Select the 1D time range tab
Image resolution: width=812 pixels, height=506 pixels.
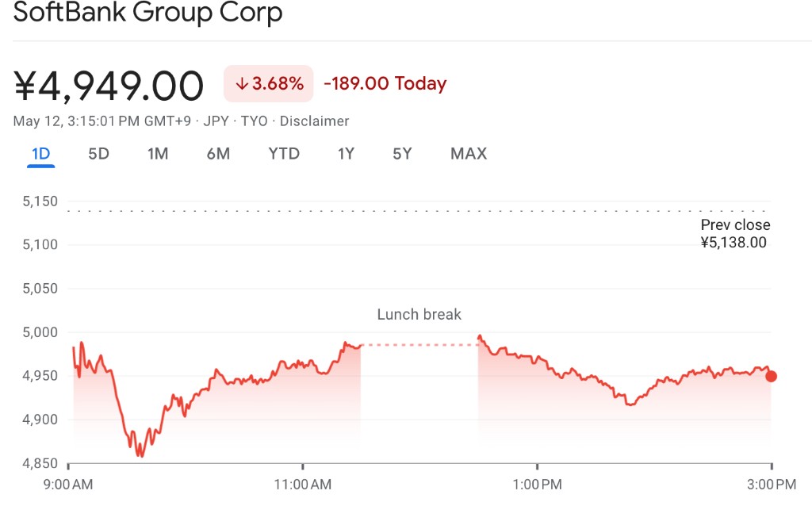[x=41, y=154]
